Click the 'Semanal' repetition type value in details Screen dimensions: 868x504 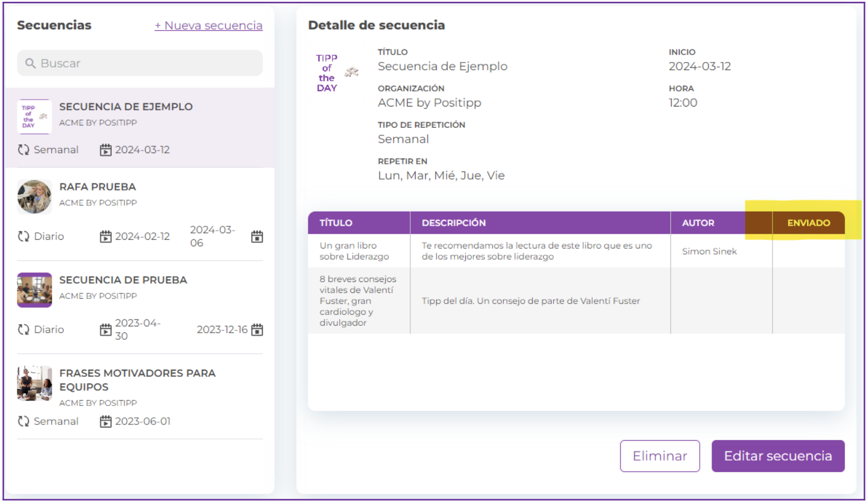click(403, 139)
